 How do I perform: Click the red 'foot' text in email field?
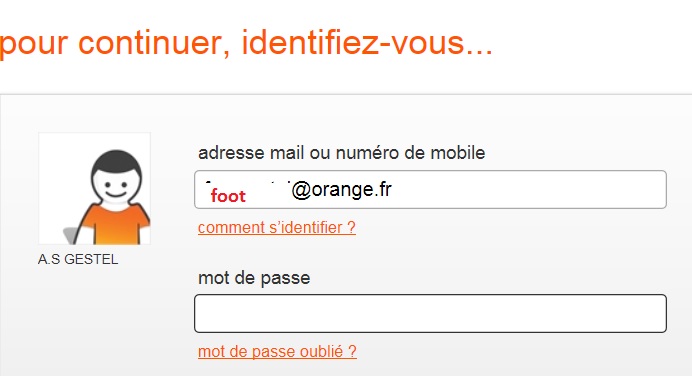pos(228,196)
